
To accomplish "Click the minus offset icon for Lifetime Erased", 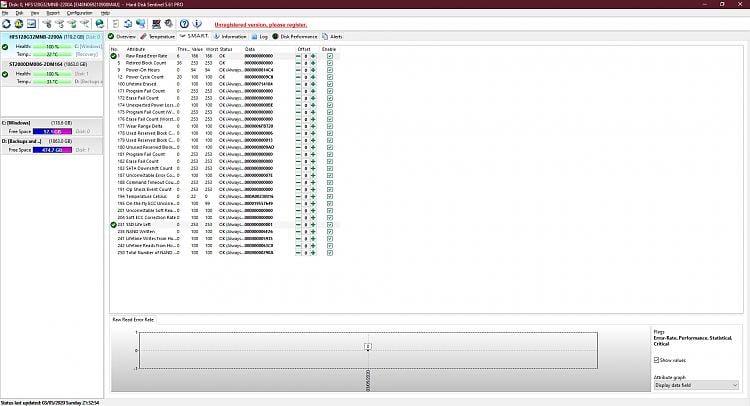I will click(x=298, y=84).
